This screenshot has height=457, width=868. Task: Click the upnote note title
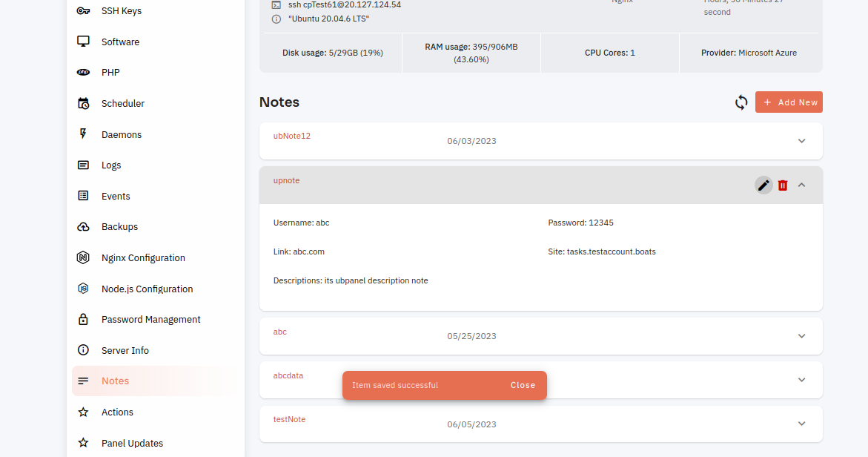[x=286, y=180]
